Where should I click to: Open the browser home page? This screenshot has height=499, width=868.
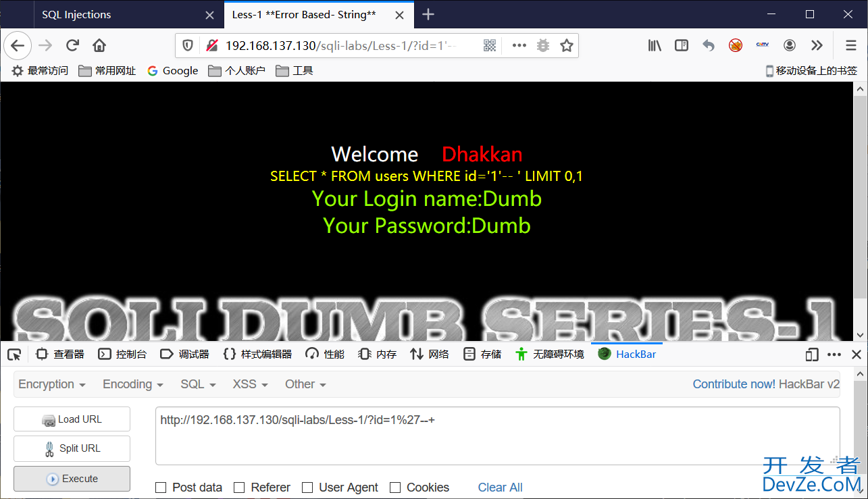pyautogui.click(x=99, y=45)
